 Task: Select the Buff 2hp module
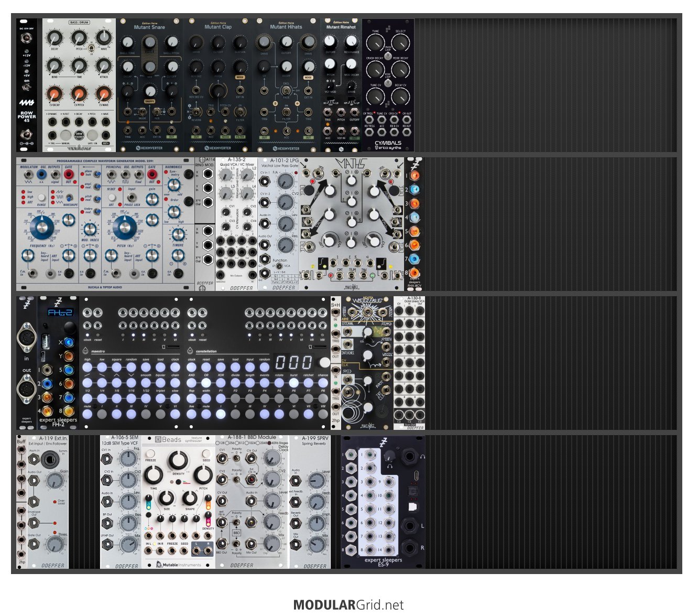click(x=21, y=502)
